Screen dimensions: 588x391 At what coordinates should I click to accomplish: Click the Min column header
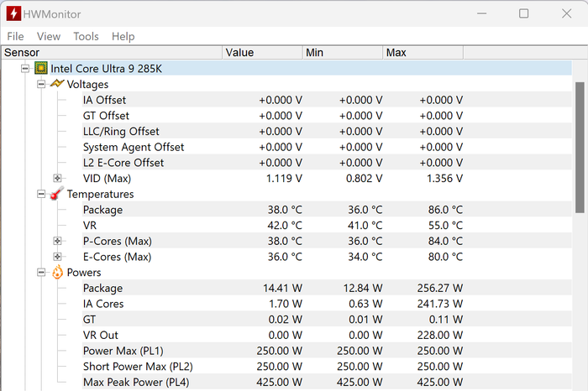click(x=343, y=52)
